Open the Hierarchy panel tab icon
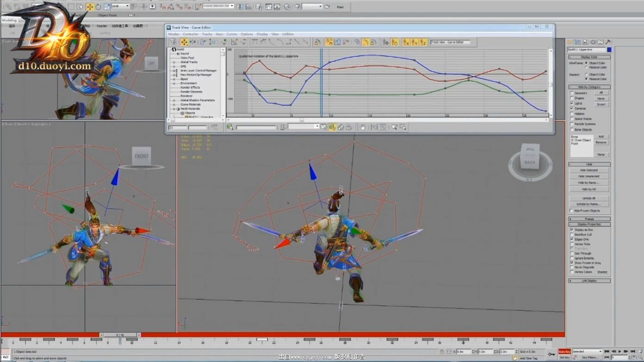644x362 pixels. tap(585, 42)
